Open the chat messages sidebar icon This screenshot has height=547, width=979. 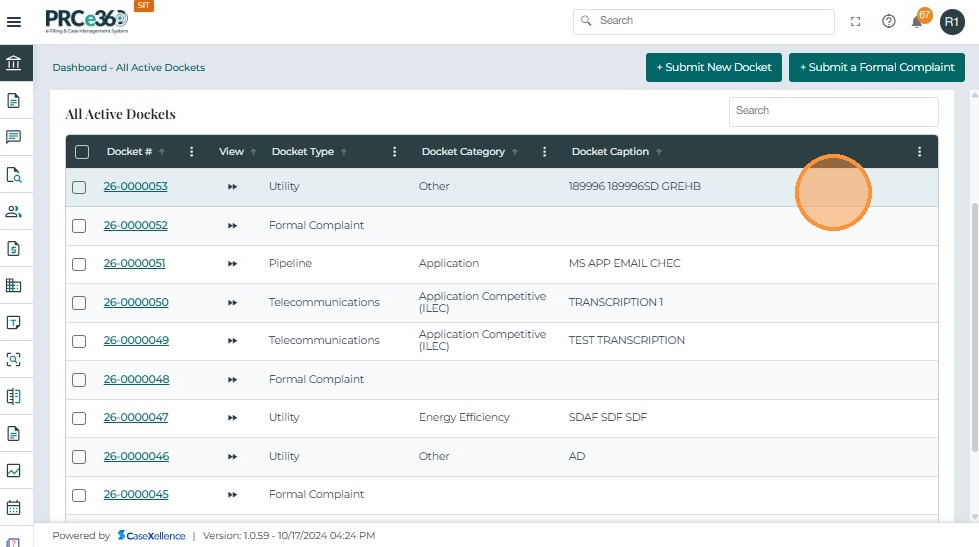tap(14, 137)
